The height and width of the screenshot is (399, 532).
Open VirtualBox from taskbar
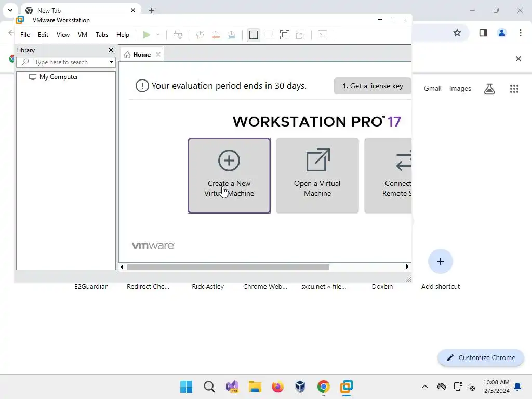pos(300,387)
